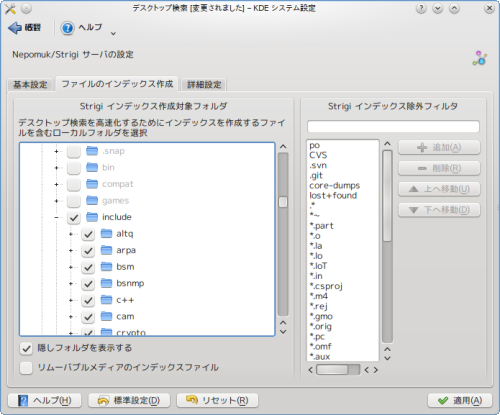Click the arpa folder icon

(x=106, y=250)
